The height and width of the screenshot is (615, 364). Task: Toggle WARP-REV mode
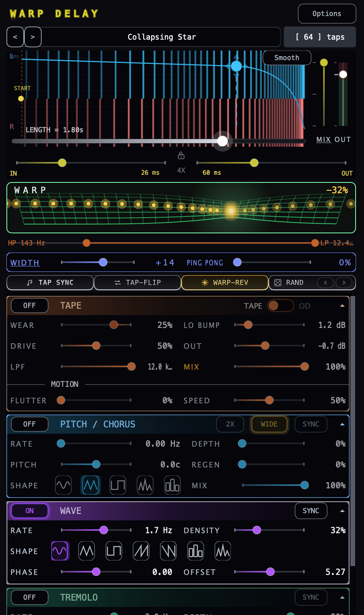(225, 283)
